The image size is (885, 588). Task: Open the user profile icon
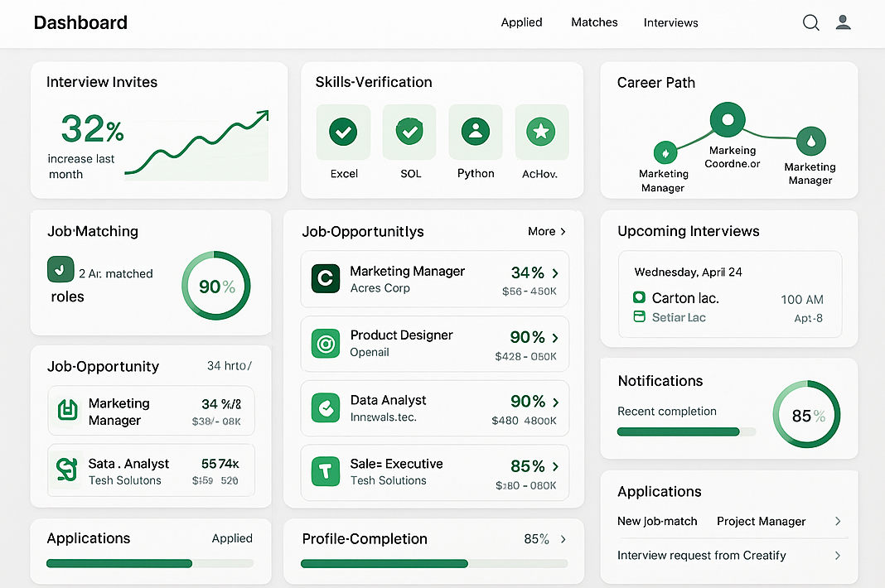coord(843,23)
